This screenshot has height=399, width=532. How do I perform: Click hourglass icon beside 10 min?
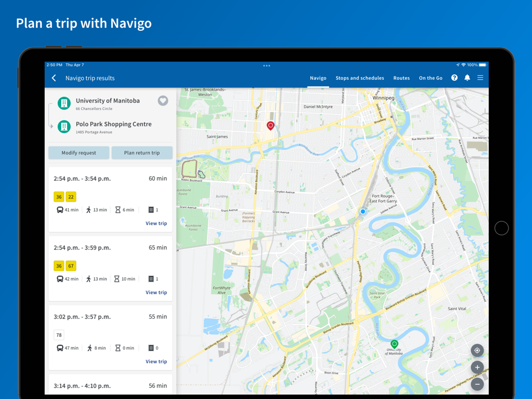[x=117, y=279]
